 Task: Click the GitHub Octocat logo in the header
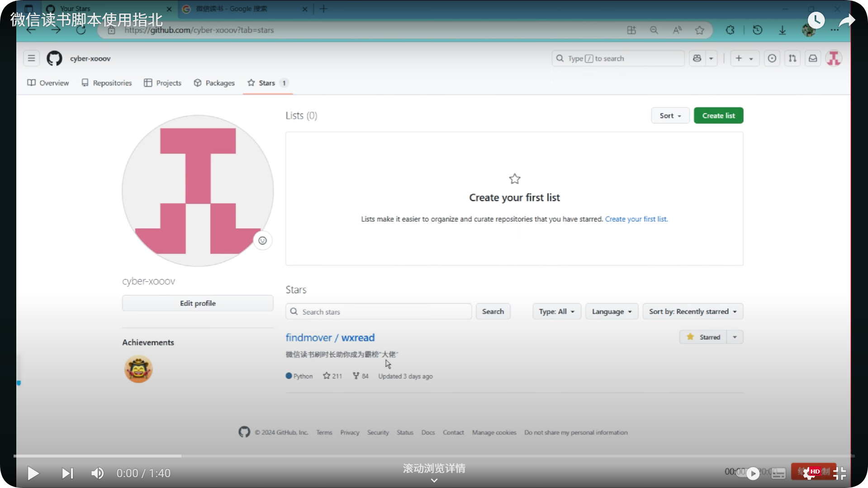(x=54, y=58)
